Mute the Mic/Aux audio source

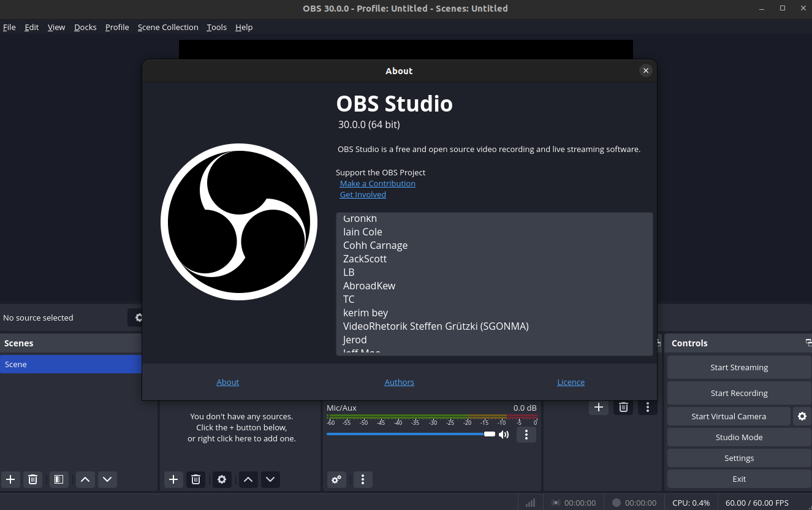pyautogui.click(x=504, y=434)
